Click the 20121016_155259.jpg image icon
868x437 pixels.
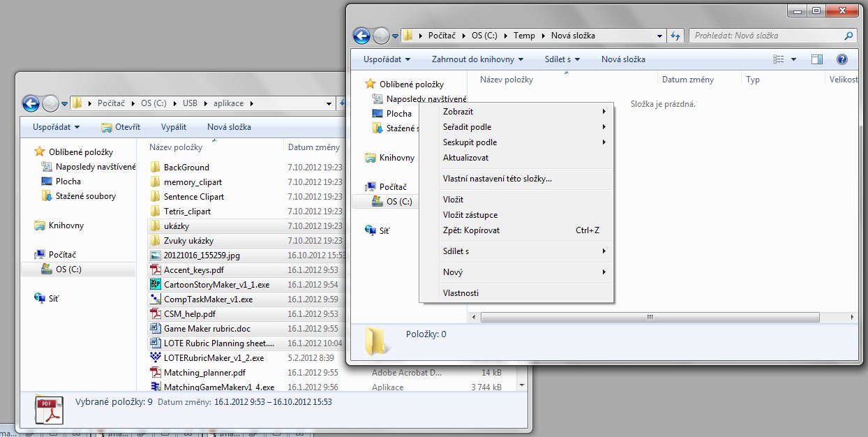click(x=156, y=255)
